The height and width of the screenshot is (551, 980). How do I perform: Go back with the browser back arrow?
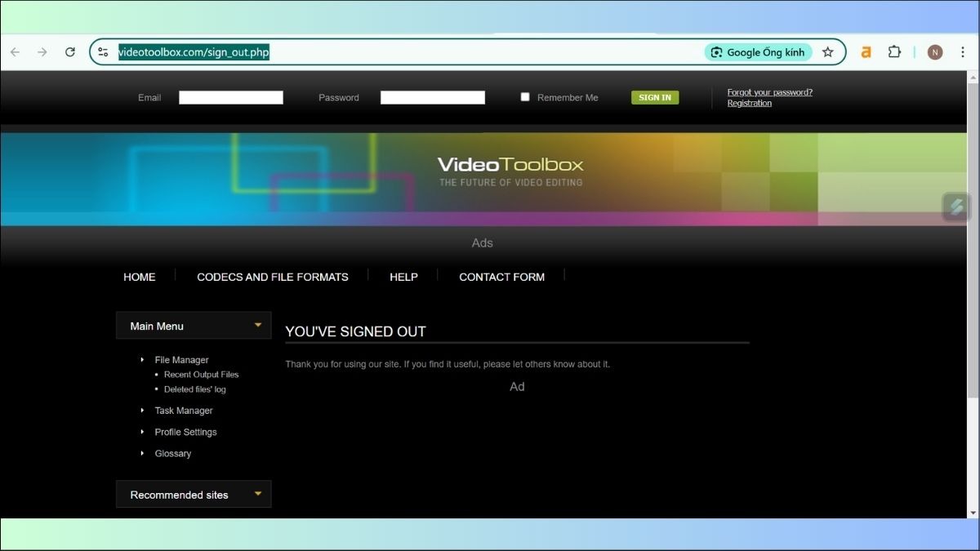(16, 52)
